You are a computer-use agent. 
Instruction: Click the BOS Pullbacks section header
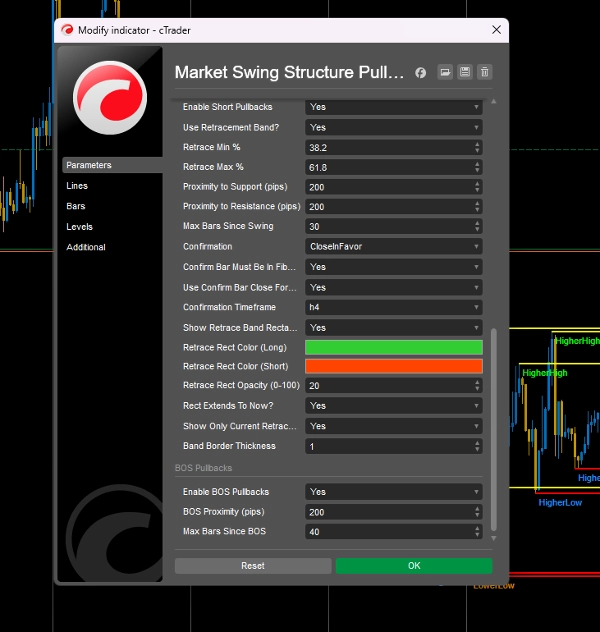pyautogui.click(x=203, y=468)
